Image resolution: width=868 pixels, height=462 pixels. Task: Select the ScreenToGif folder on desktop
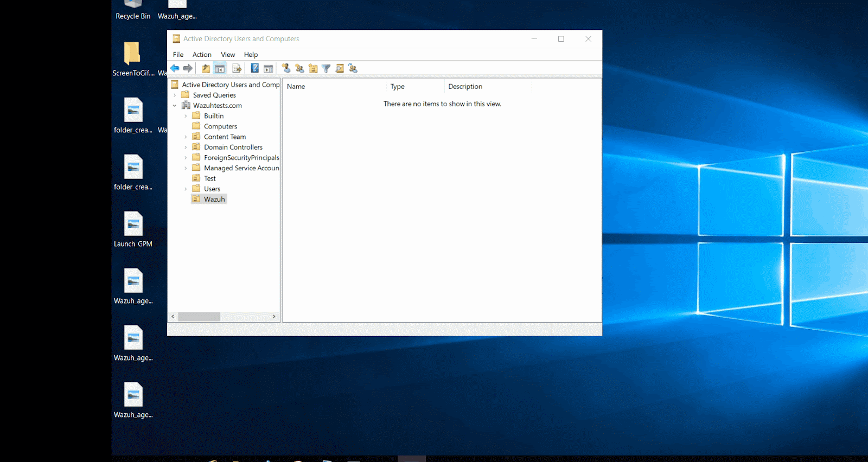pyautogui.click(x=133, y=59)
